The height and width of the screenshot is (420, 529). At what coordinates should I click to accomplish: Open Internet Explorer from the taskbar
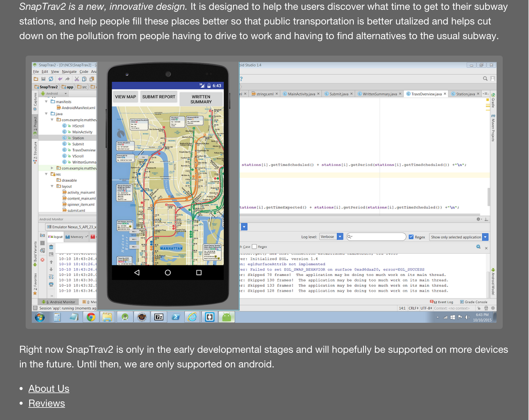coord(192,317)
